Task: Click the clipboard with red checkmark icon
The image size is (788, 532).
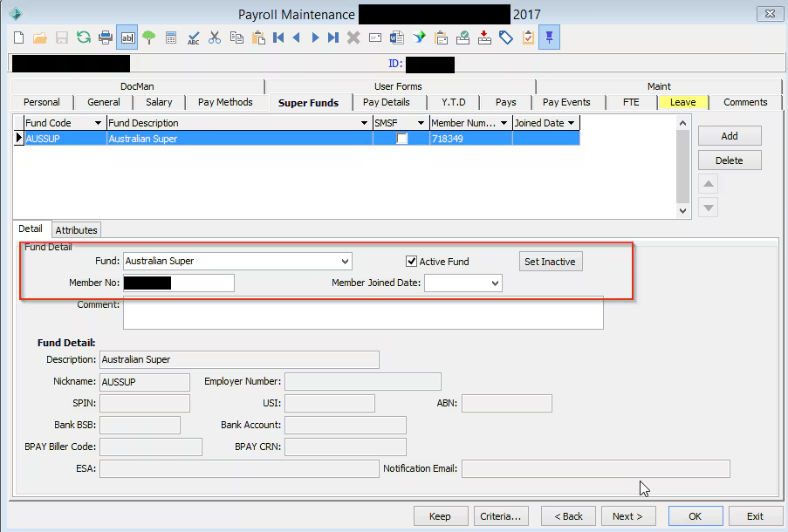Action: 528,38
